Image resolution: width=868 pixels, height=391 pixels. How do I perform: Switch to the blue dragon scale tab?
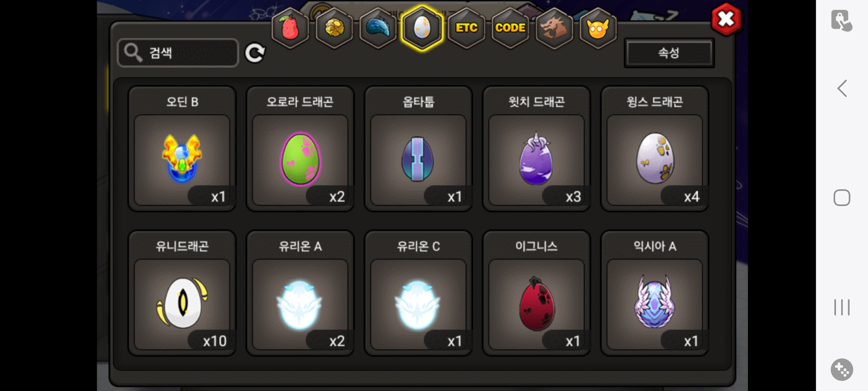378,28
